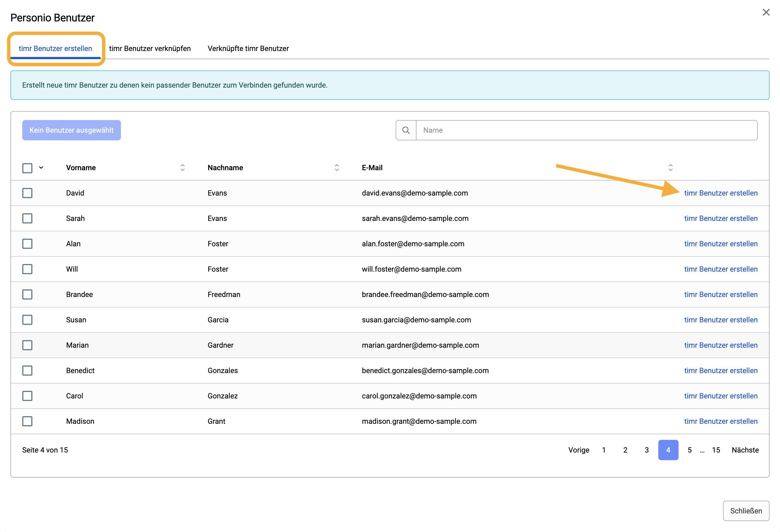Click the Schließen button
Image resolution: width=780 pixels, height=532 pixels.
746,511
